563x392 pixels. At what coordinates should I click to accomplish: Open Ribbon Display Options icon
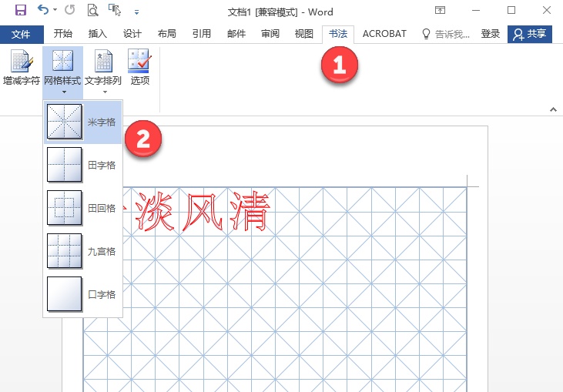[x=440, y=10]
